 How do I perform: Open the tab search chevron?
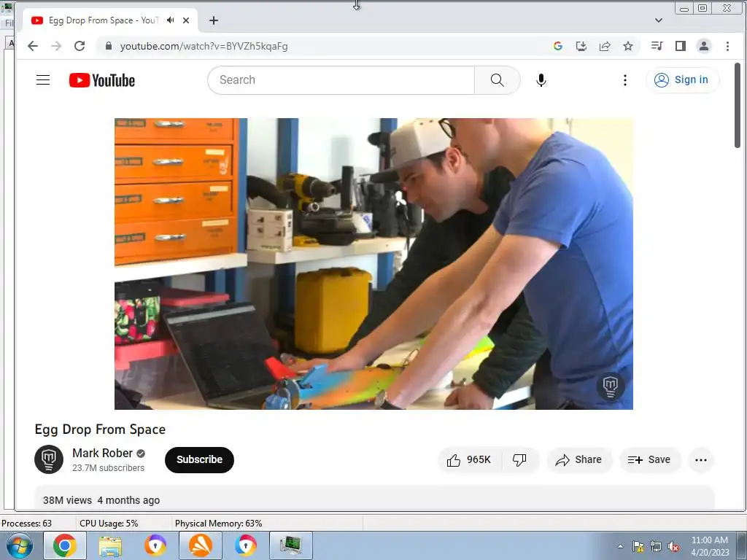[x=659, y=20]
